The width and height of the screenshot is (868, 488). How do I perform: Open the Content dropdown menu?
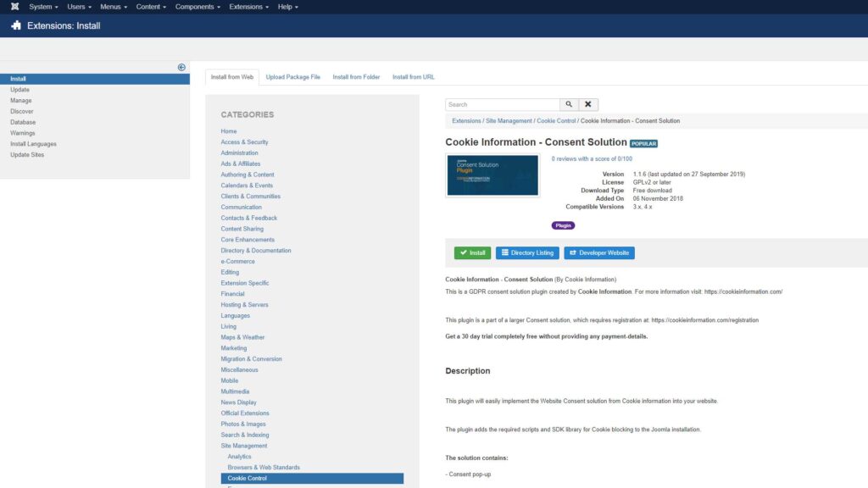point(151,7)
